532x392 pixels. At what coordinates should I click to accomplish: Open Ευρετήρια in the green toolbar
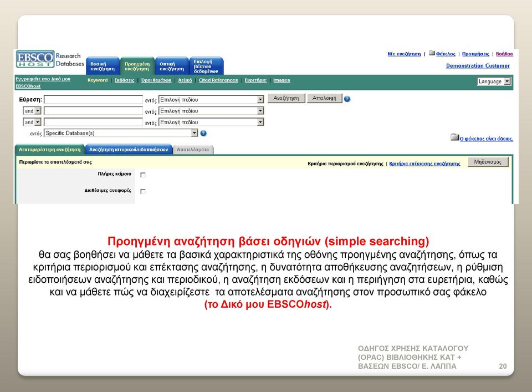point(255,80)
